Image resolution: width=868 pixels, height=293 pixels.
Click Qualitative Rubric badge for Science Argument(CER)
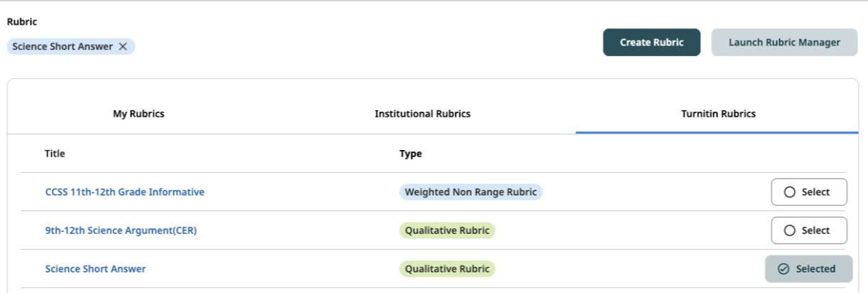click(x=447, y=230)
